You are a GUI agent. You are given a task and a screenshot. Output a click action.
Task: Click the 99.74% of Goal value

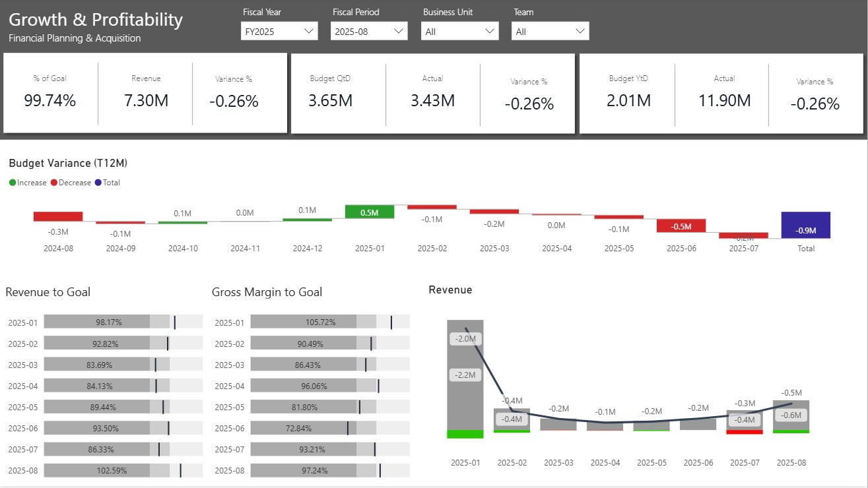(x=50, y=101)
